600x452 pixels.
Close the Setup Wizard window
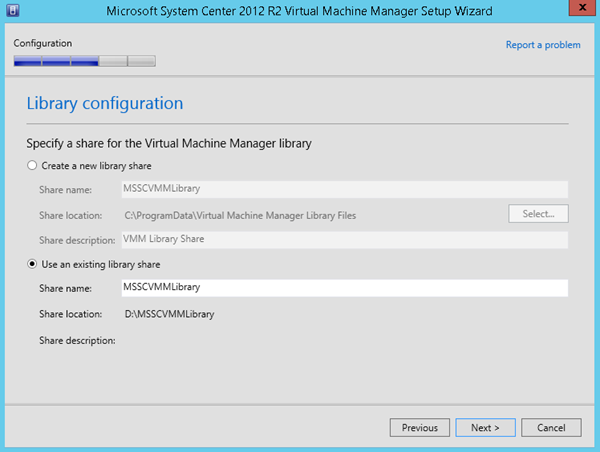tap(582, 8)
